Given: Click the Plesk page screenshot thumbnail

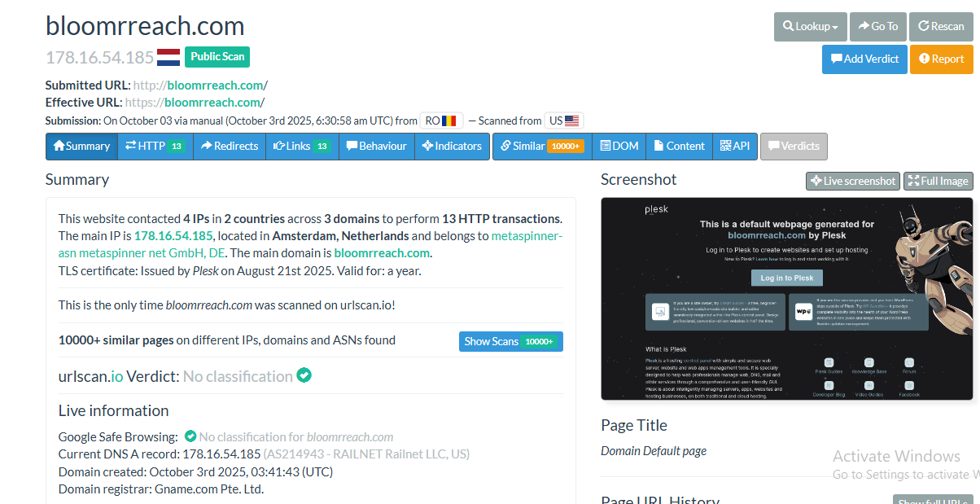Looking at the screenshot, I should (786, 299).
